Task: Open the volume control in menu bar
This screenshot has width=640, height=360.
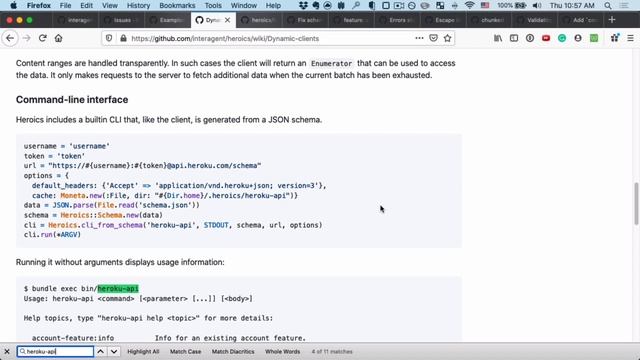Action: (x=537, y=5)
